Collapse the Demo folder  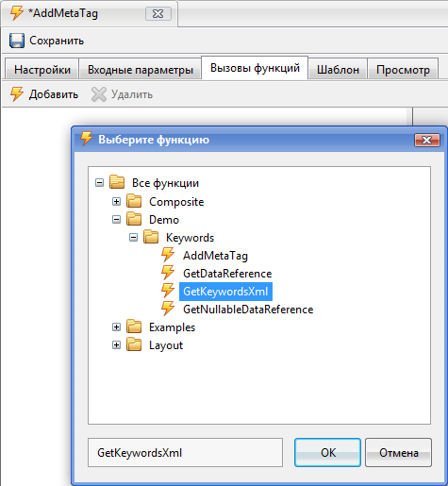pyautogui.click(x=116, y=219)
